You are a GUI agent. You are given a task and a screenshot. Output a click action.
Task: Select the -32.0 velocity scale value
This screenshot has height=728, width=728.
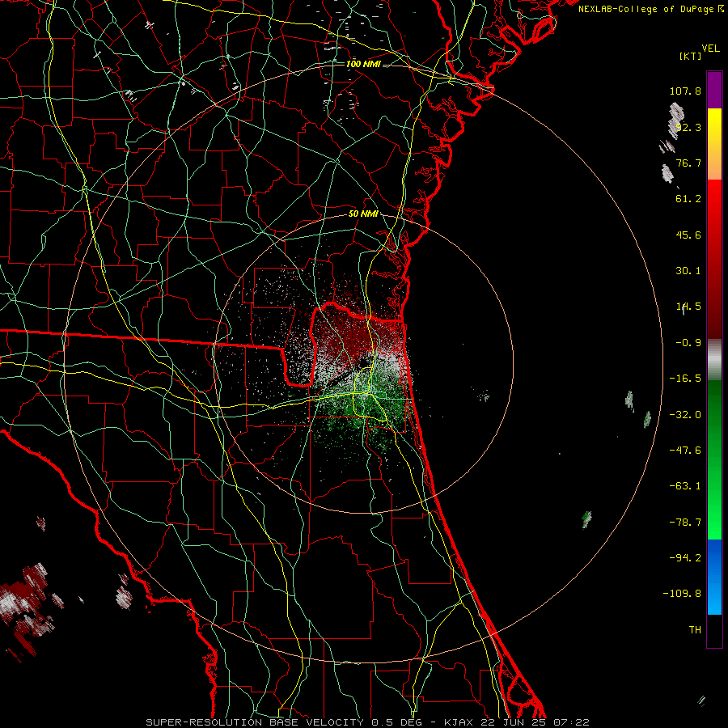pos(685,415)
